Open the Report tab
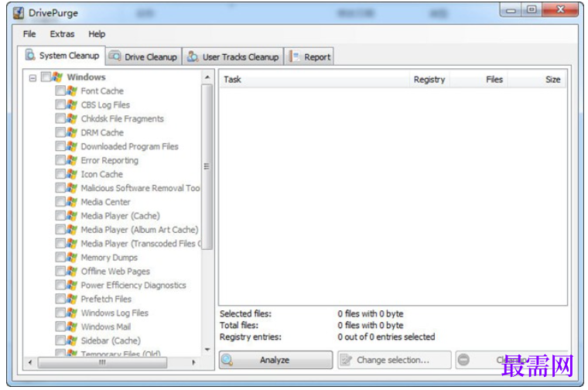 (x=309, y=56)
